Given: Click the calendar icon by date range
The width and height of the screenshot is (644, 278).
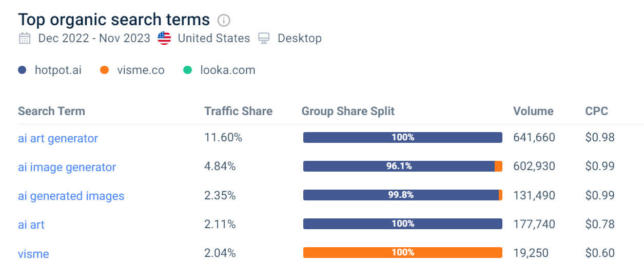Looking at the screenshot, I should pos(24,39).
